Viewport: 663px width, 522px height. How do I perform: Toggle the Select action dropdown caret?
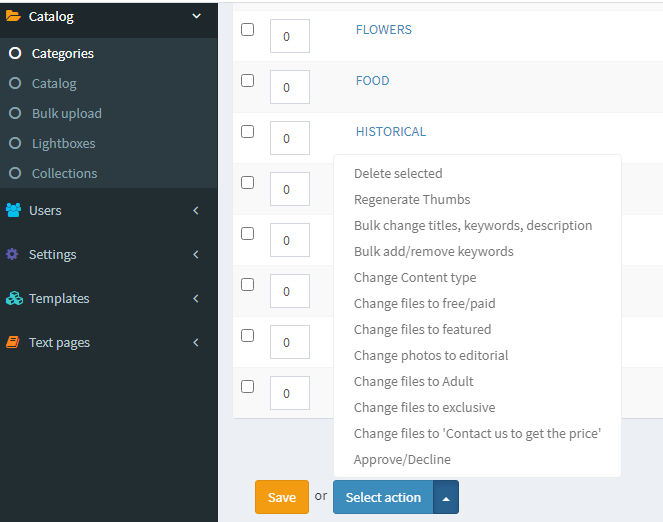click(x=446, y=497)
